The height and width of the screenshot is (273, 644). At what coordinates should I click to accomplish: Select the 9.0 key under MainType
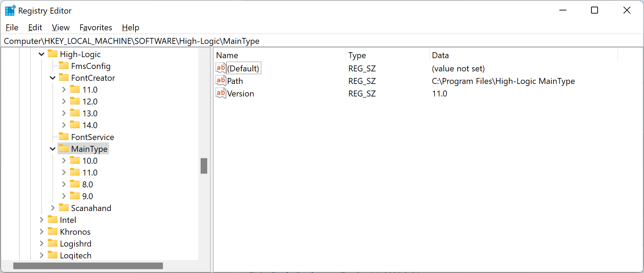(x=87, y=196)
